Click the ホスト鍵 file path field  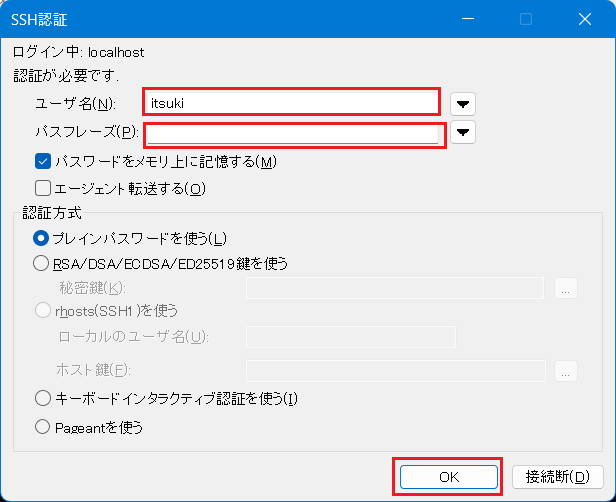[x=394, y=371]
